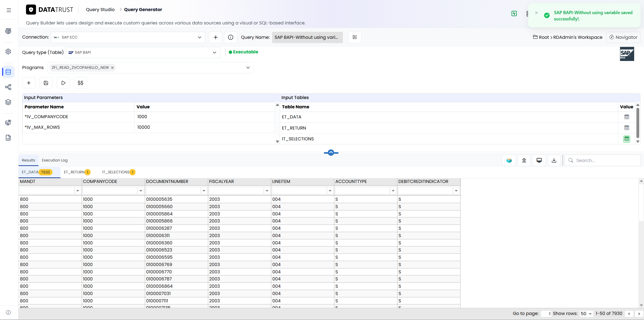Open the workflow diagram icon in the sidebar
644x320 pixels.
8,87
